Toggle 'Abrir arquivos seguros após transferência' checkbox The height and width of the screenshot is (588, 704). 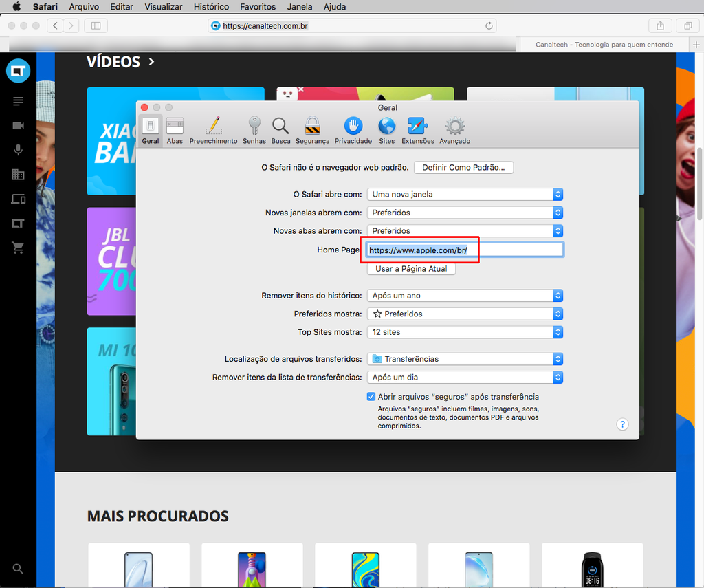[371, 396]
